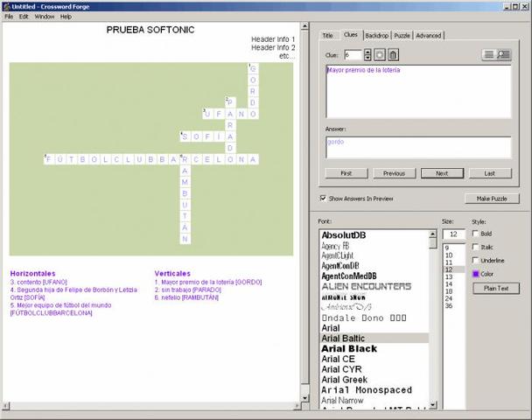The image size is (532, 420).
Task: Enable the Bold style checkbox
Action: [476, 234]
